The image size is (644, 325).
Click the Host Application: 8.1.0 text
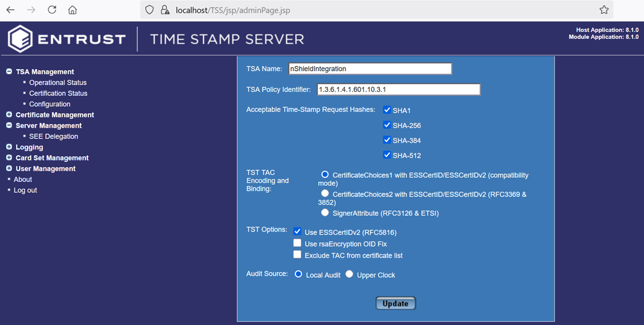point(607,30)
